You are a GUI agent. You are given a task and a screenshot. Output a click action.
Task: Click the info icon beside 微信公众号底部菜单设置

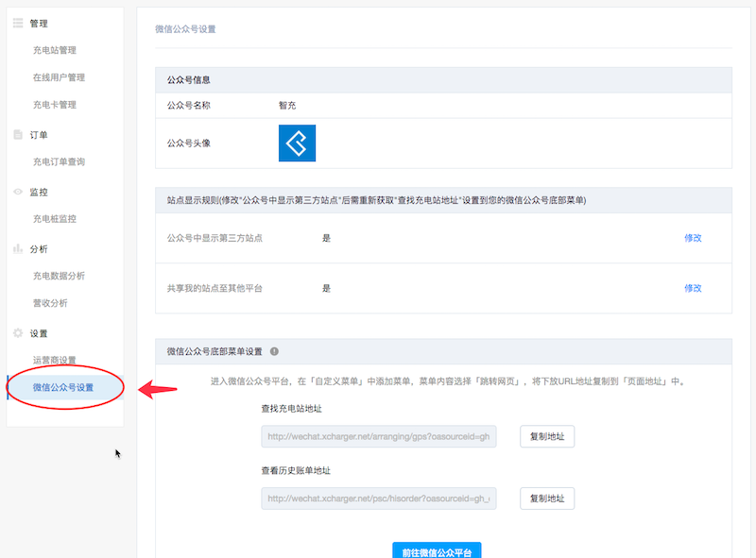coord(274,351)
